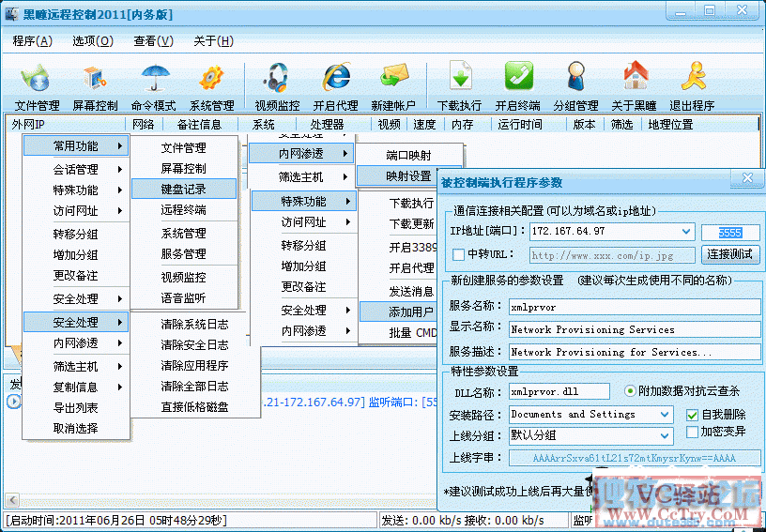Choose 取消选择 in the context menu

76,428
